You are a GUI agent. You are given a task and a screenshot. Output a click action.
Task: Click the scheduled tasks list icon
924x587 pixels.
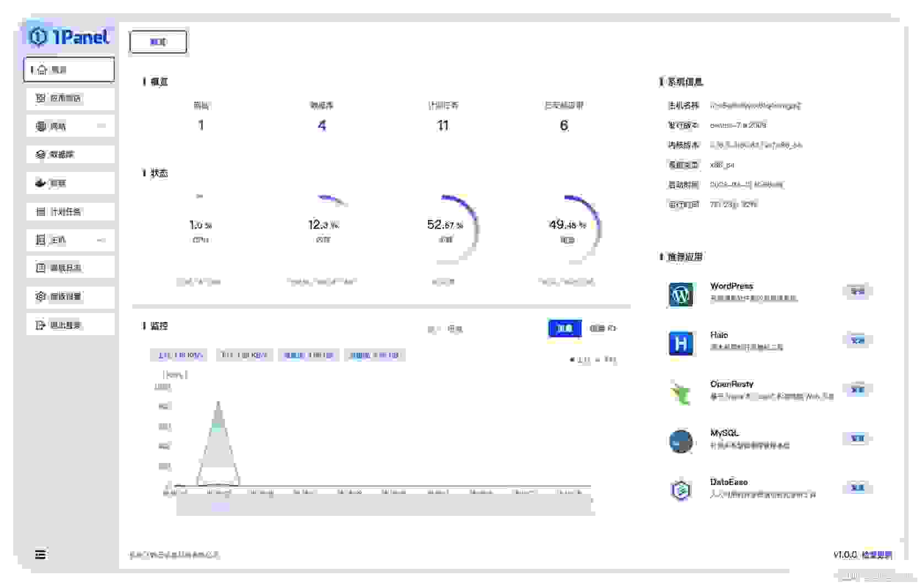40,212
